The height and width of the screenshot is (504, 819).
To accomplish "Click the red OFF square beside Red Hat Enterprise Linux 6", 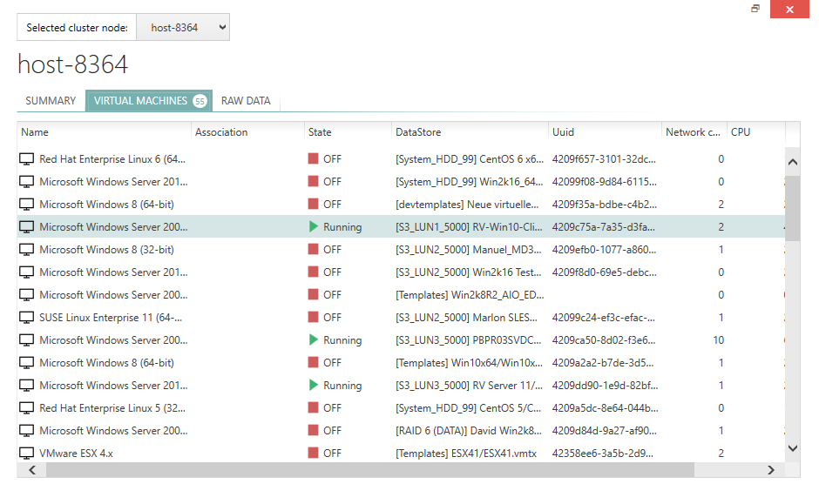I will pyautogui.click(x=311, y=158).
